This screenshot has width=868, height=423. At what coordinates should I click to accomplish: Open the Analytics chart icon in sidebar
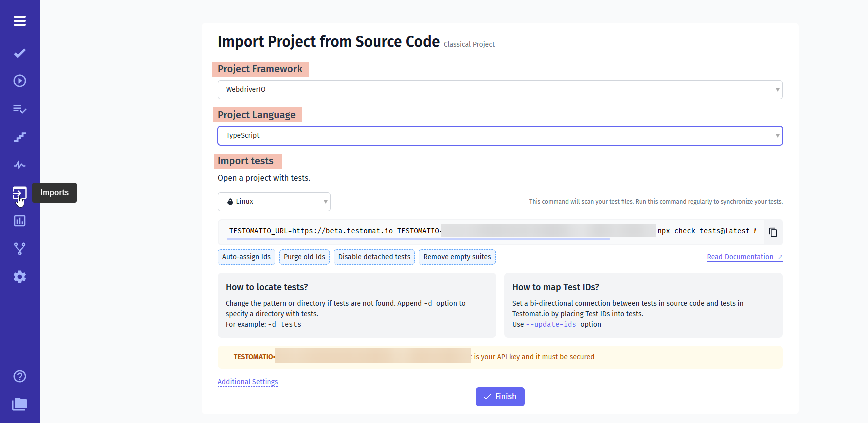20,221
